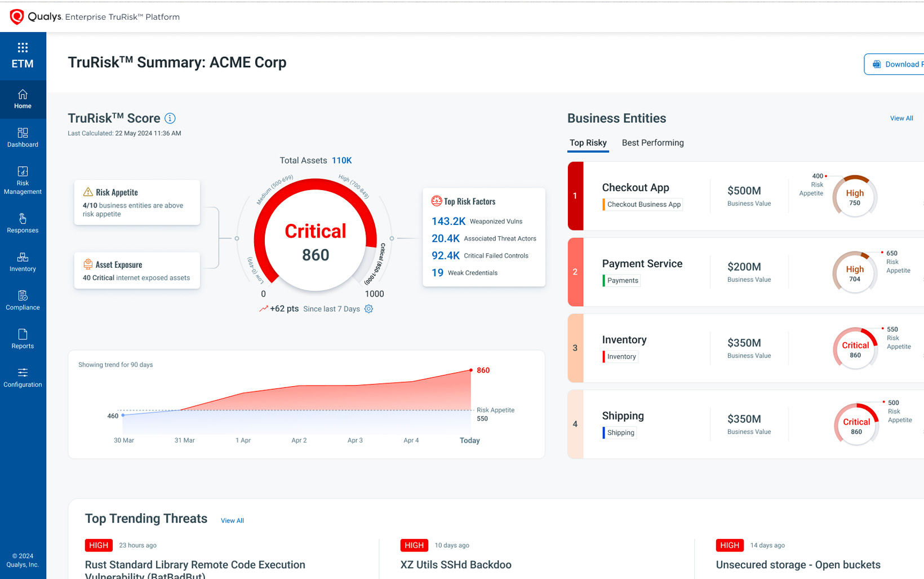Open the Reports sidebar section
The height and width of the screenshot is (579, 924).
[23, 339]
